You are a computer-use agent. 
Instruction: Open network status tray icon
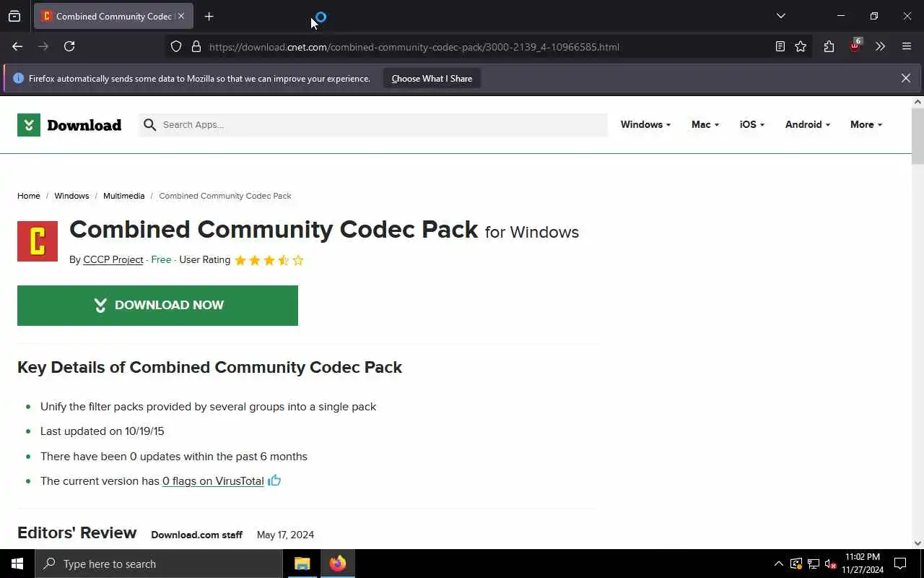814,564
